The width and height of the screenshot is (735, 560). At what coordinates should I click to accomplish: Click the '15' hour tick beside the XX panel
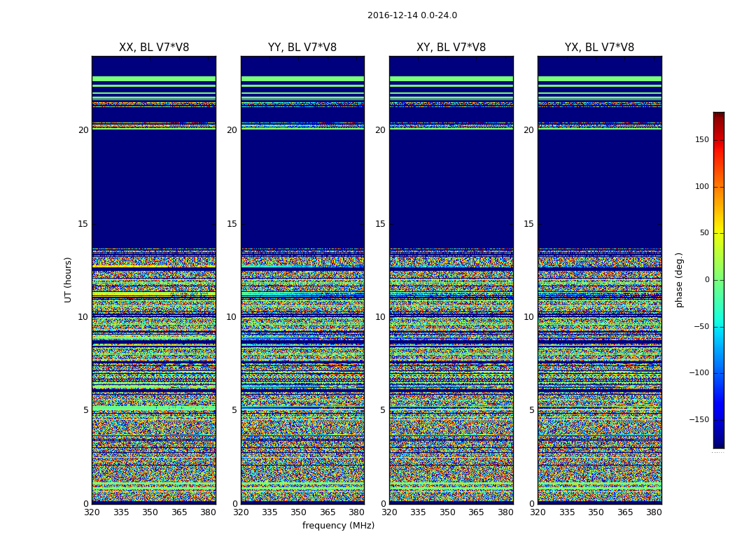point(83,224)
